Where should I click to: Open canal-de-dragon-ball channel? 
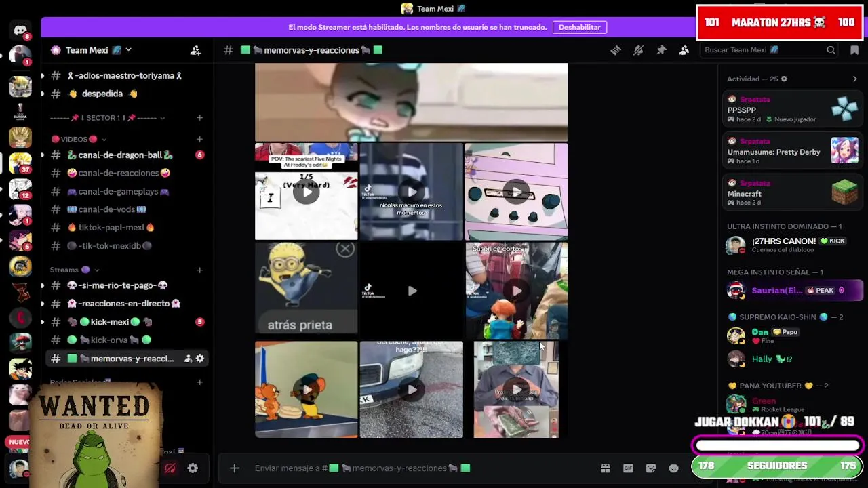[126, 155]
